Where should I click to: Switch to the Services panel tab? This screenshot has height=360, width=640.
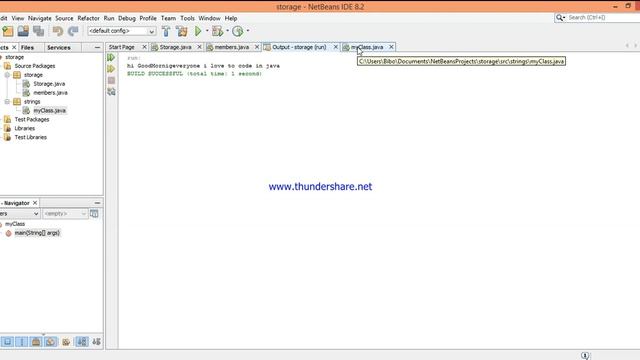(59, 48)
